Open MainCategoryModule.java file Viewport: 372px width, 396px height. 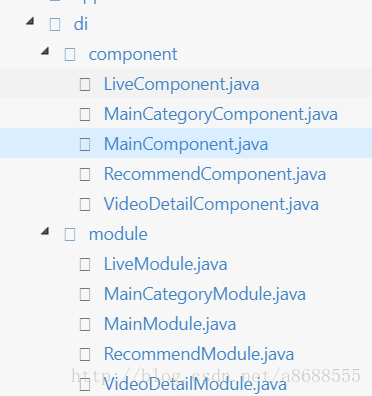tap(205, 294)
